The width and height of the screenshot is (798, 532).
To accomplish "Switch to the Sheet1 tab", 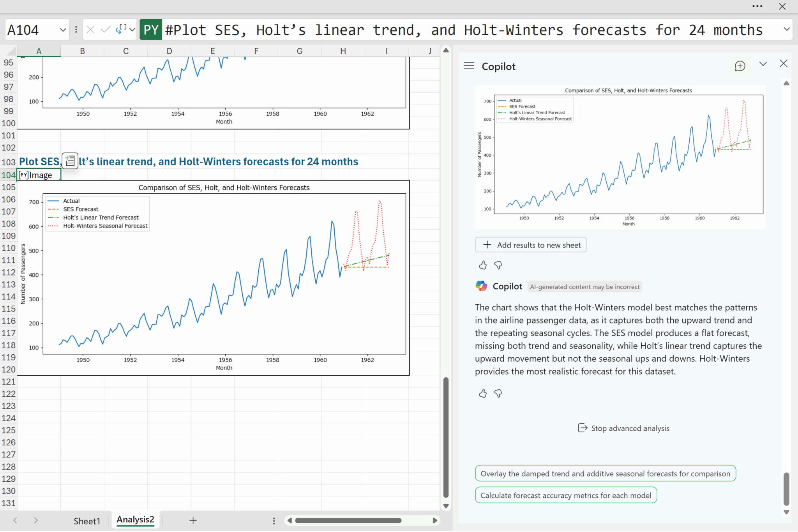I will [87, 521].
